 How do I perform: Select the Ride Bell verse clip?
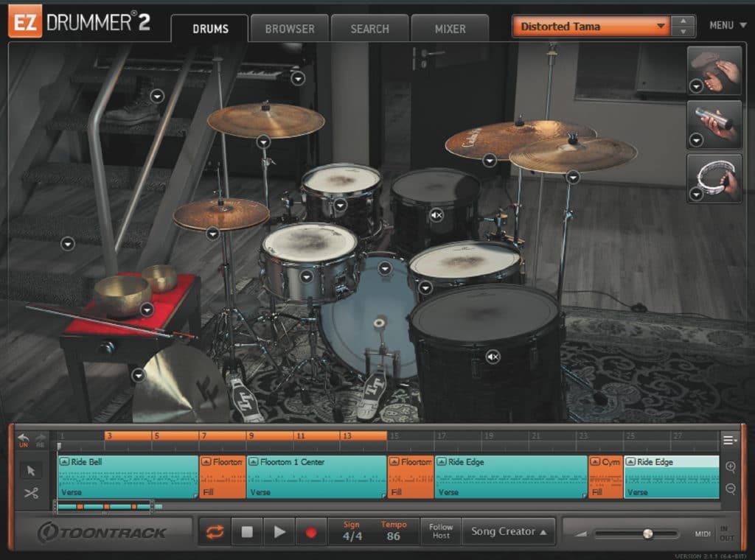pos(128,477)
